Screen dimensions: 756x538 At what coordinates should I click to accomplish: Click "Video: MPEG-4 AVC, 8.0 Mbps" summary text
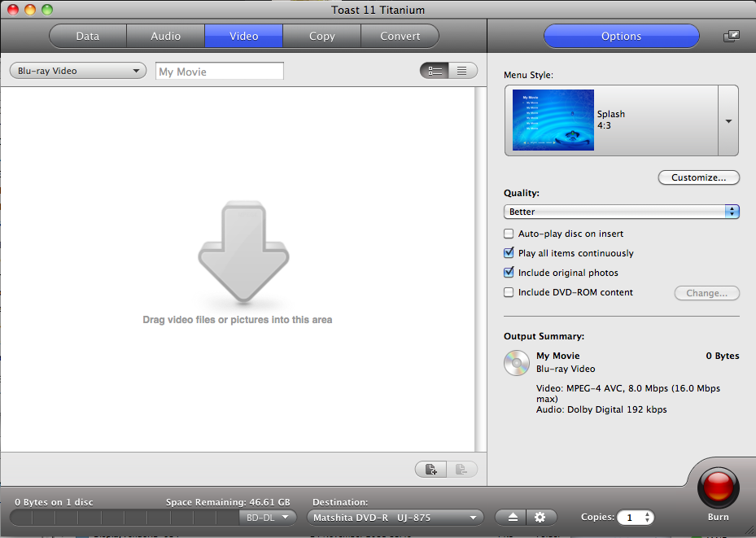coord(627,393)
